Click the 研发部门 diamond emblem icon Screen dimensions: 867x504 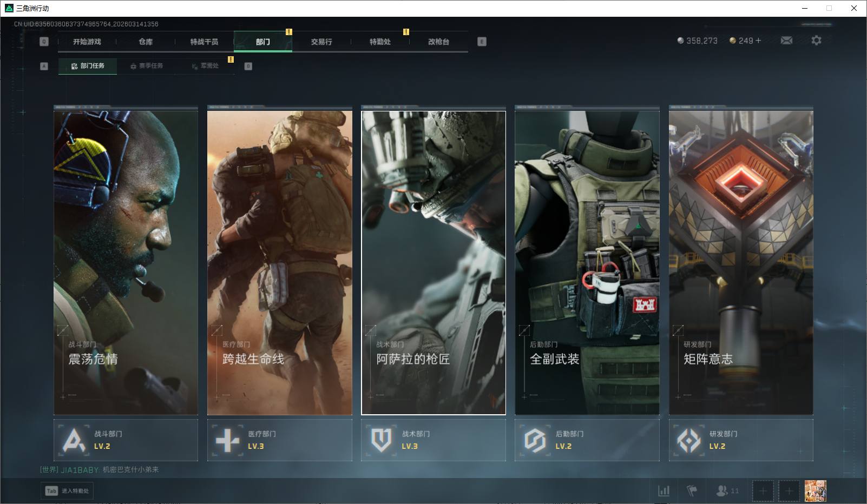coord(688,440)
